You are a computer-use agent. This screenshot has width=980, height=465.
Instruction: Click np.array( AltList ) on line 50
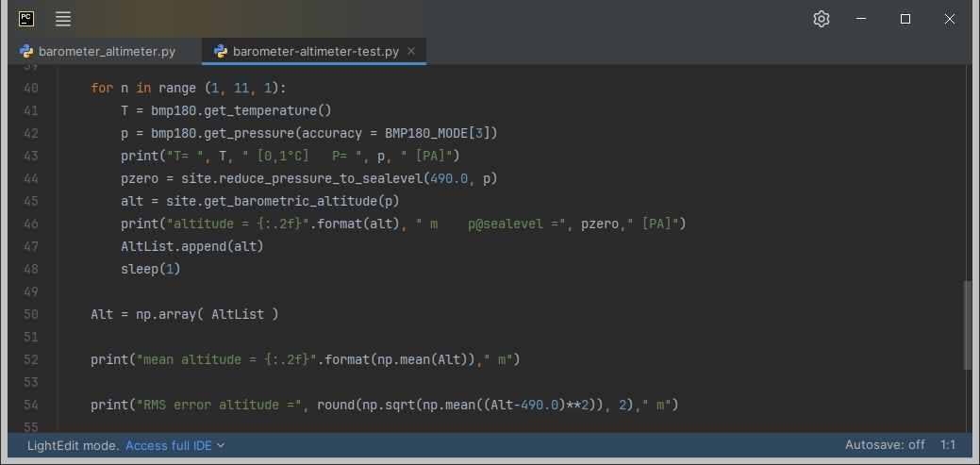pos(208,314)
